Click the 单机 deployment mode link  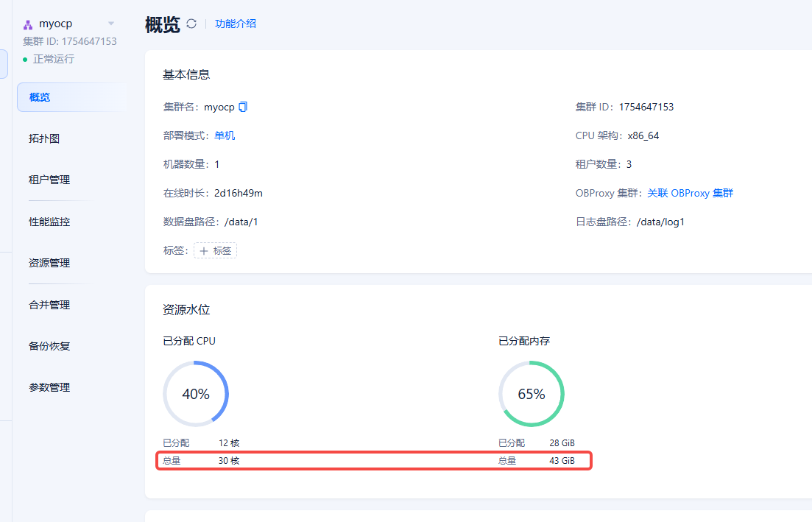click(225, 135)
